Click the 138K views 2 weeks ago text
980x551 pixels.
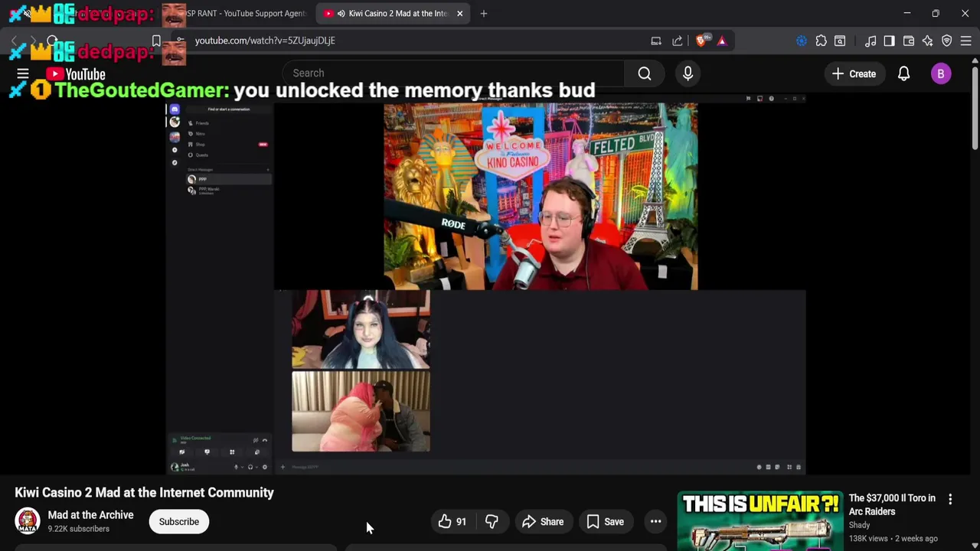coord(893,539)
